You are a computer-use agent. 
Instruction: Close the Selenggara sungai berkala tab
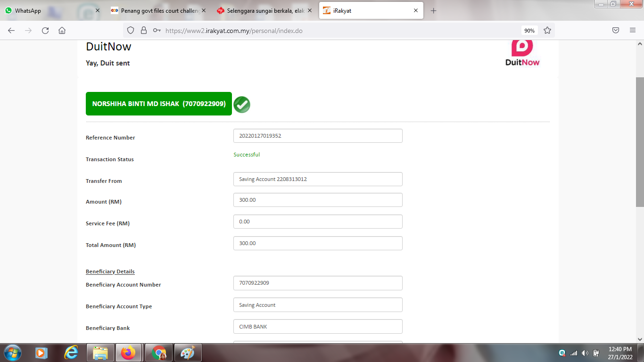pyautogui.click(x=309, y=11)
